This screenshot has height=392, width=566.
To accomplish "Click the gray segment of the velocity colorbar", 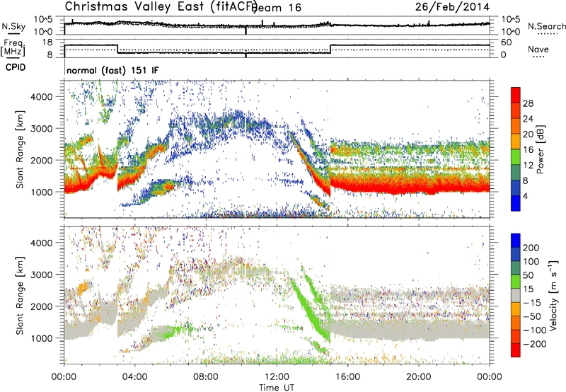I will (x=516, y=296).
